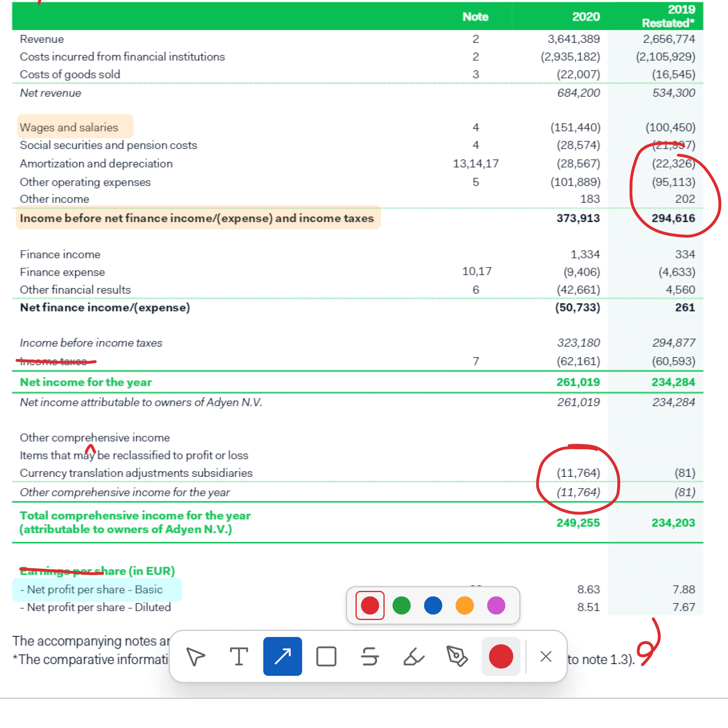Click the 'Income before net finance income/(expense) and income taxes' label
This screenshot has width=728, height=728.
pos(197,218)
